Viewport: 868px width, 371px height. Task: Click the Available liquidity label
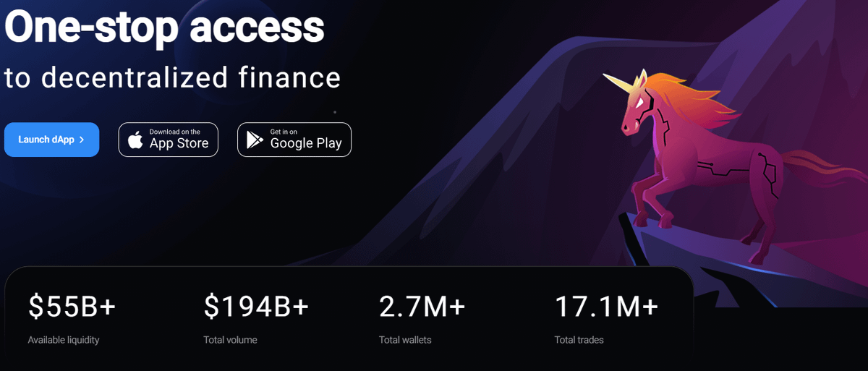point(64,340)
